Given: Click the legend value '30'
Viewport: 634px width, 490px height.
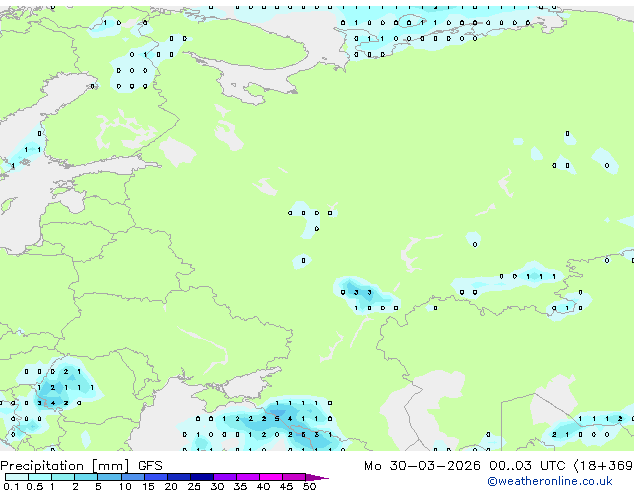Looking at the screenshot, I should pyautogui.click(x=217, y=486).
